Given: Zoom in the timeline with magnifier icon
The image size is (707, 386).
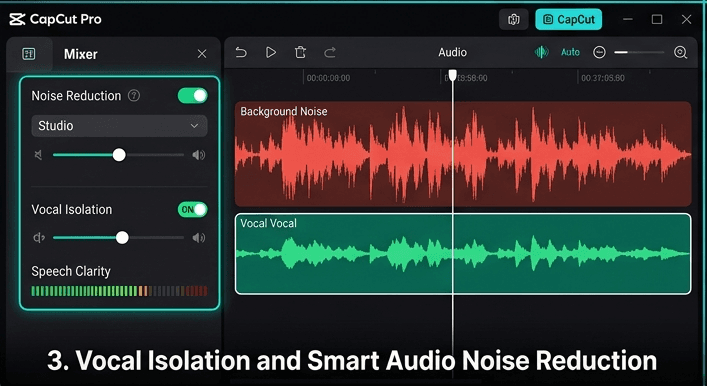Looking at the screenshot, I should (680, 52).
